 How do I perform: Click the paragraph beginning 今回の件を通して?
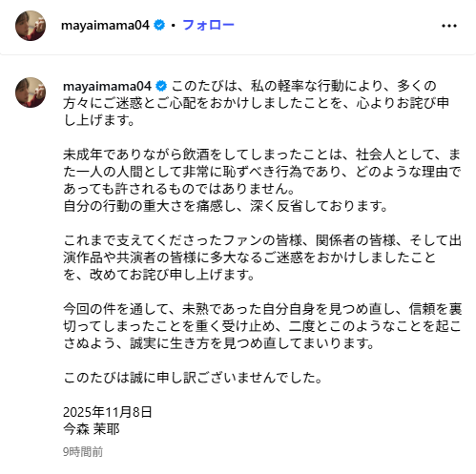[262, 326]
